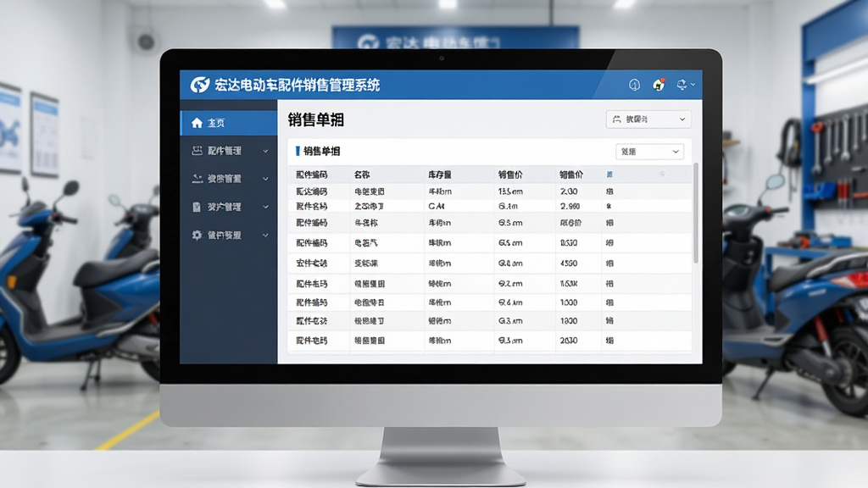Click the small blue icon in the table header
Screen dimensions: 868x488
pyautogui.click(x=609, y=175)
